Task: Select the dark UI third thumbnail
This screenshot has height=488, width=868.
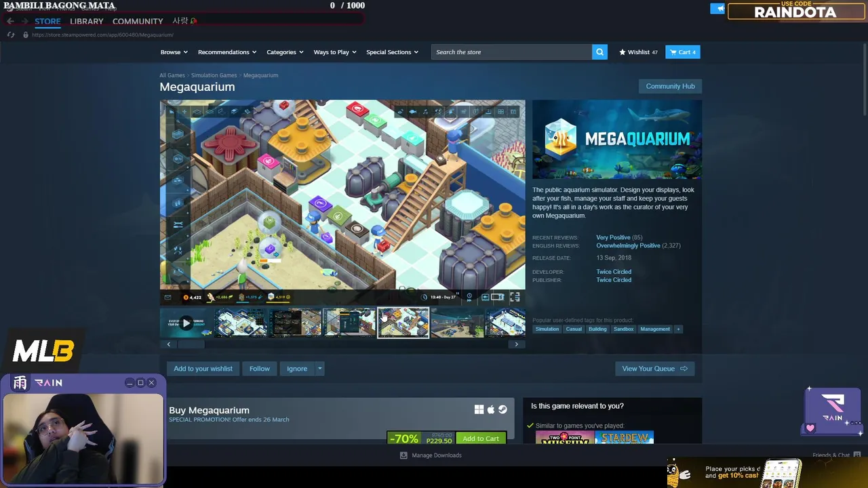Action: point(295,323)
